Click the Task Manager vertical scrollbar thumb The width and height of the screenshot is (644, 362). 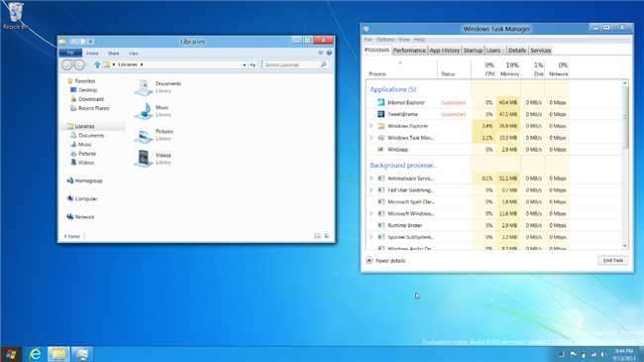625,117
